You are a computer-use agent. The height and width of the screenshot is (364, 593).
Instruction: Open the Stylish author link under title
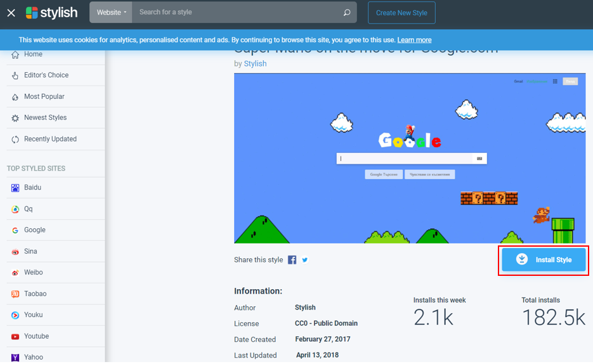pos(255,64)
